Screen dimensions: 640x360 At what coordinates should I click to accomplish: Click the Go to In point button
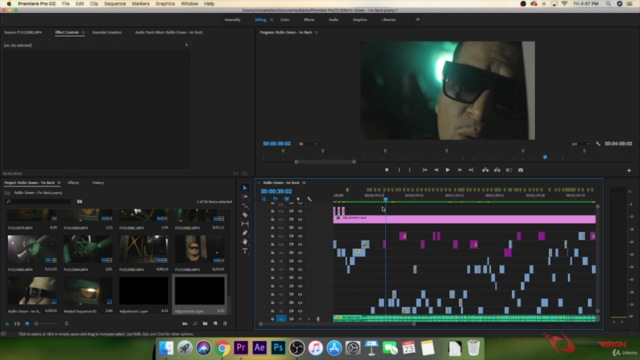pos(424,170)
